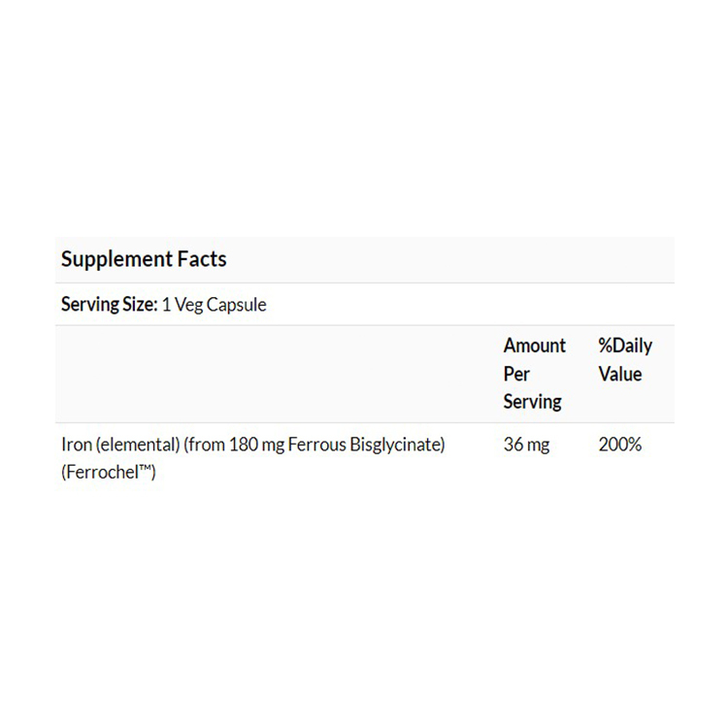Select the 36 mg amount value

pos(527,446)
